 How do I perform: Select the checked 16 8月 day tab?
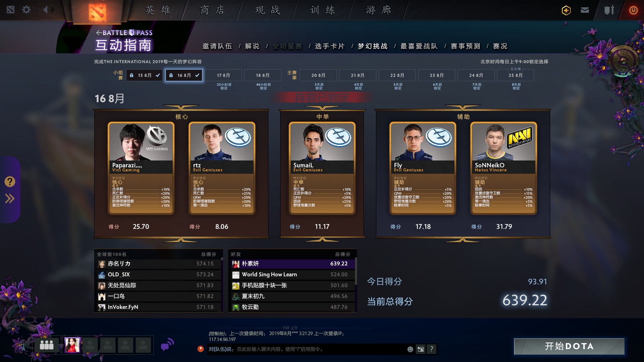tap(184, 75)
